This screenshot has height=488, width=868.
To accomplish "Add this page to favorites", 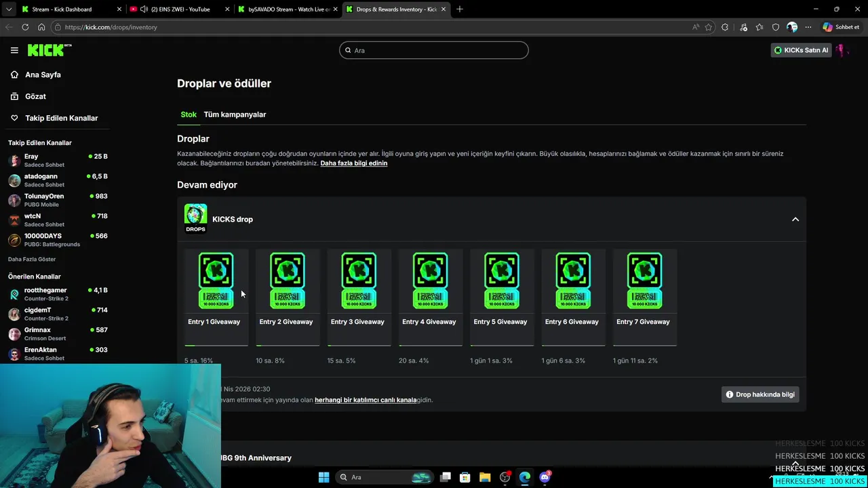I will point(709,27).
